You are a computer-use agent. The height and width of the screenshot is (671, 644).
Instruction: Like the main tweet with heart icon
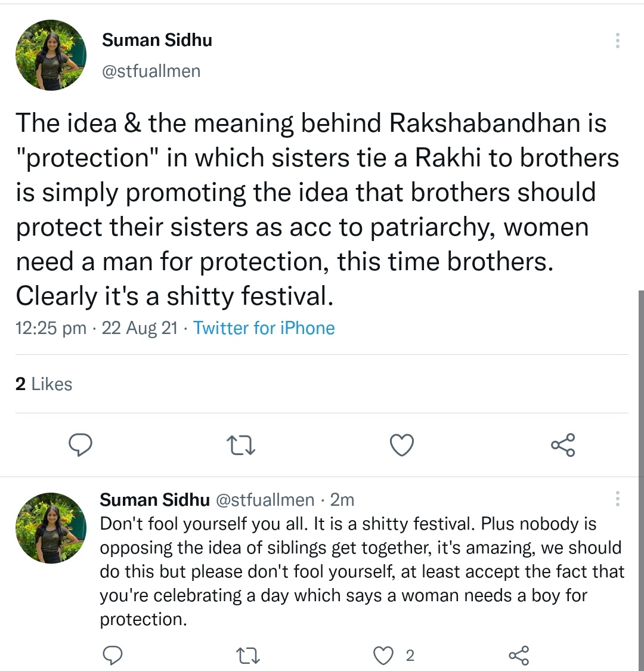(401, 445)
